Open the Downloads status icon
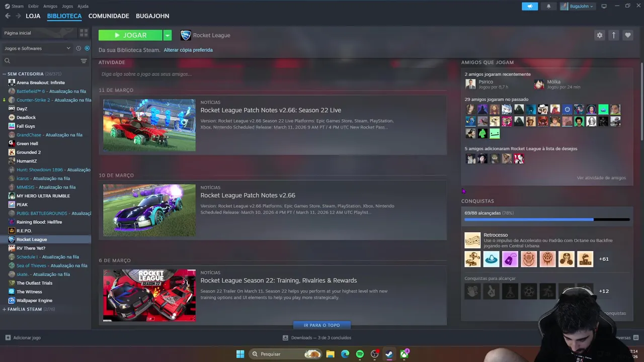Screen dimensions: 644x362 285,338
